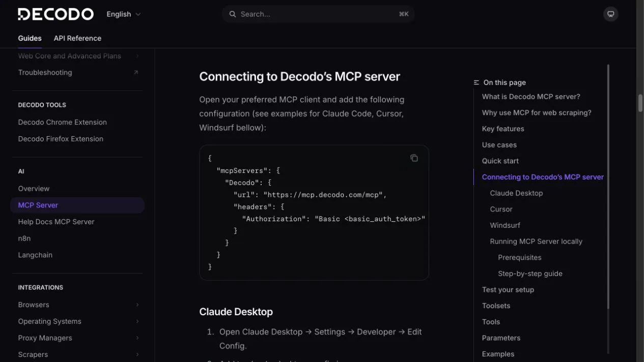644x362 pixels.
Task: Open the Langchain sidebar page
Action: [35, 255]
